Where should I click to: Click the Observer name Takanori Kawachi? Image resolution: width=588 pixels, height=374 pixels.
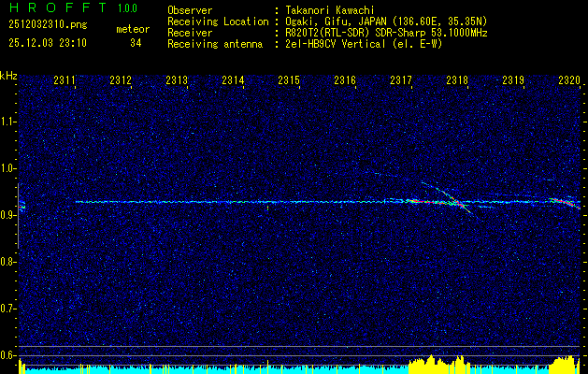coord(329,10)
